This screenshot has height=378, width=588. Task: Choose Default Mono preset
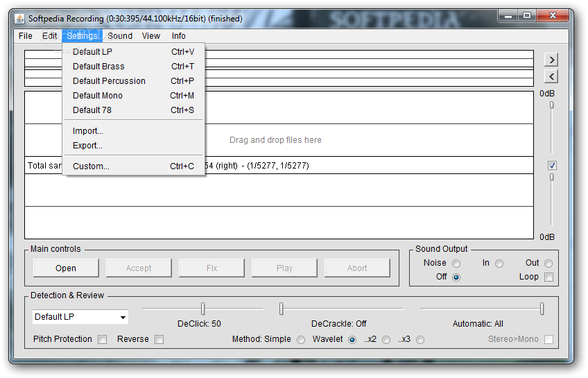(134, 96)
